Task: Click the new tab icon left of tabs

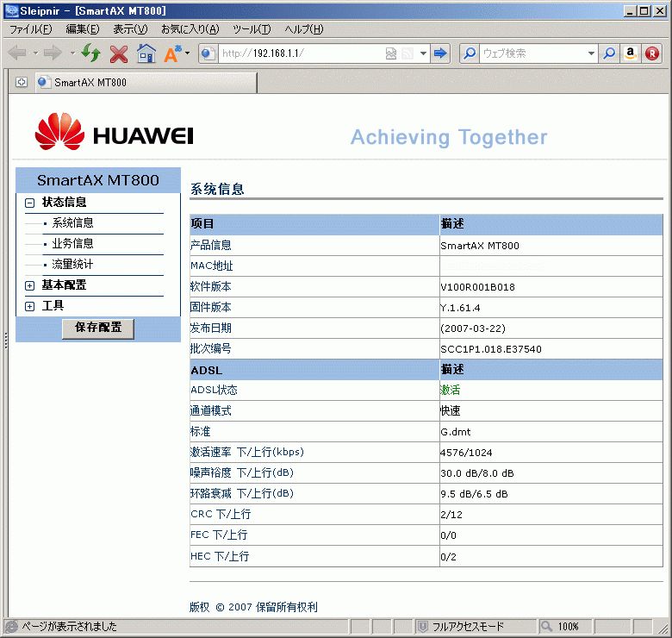Action: [22, 83]
